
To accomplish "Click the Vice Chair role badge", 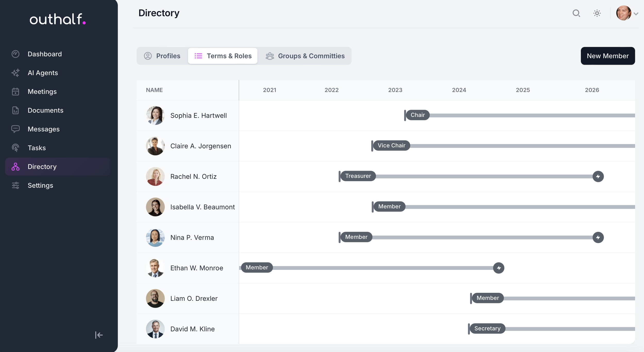I will click(391, 145).
